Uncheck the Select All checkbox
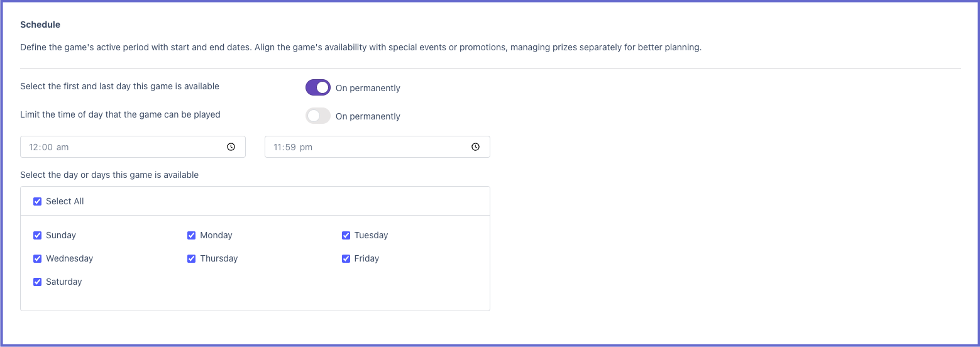The image size is (980, 347). [x=37, y=201]
